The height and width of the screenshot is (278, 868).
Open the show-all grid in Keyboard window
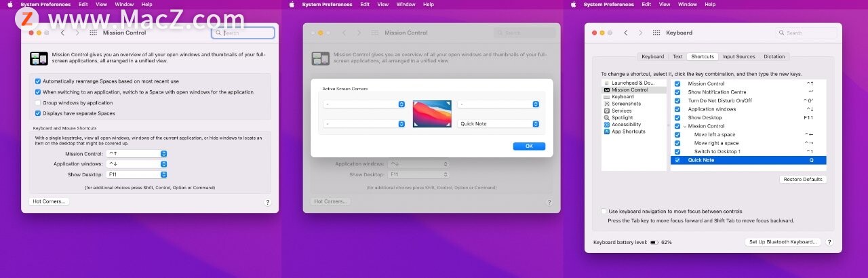(656, 33)
